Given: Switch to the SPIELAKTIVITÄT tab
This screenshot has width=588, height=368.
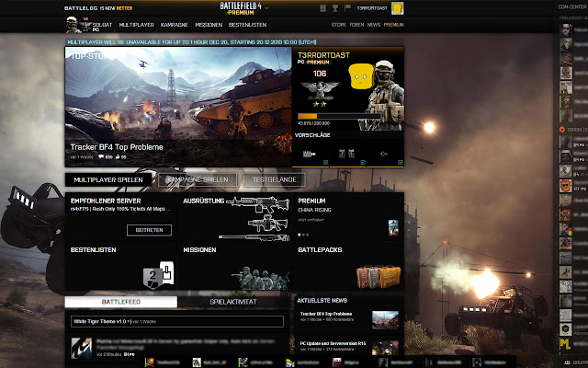Looking at the screenshot, I should tap(233, 302).
